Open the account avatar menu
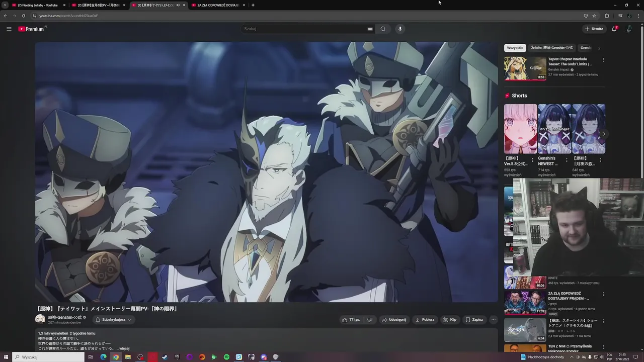Image resolution: width=644 pixels, height=362 pixels. (x=629, y=29)
